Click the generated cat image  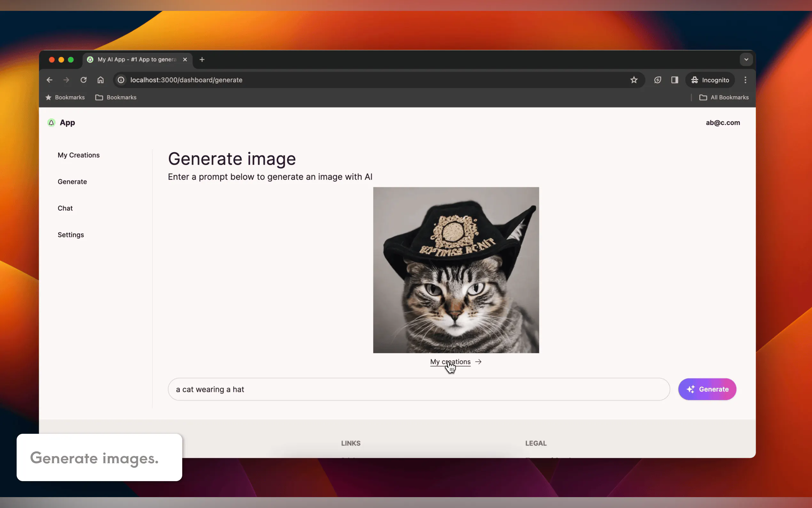456,270
